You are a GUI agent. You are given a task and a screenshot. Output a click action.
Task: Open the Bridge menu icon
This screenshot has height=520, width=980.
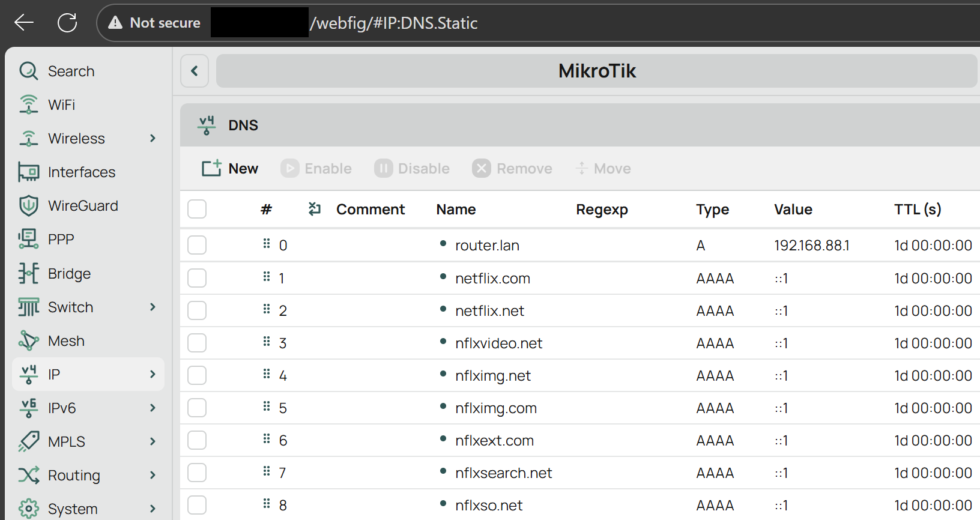(x=28, y=273)
